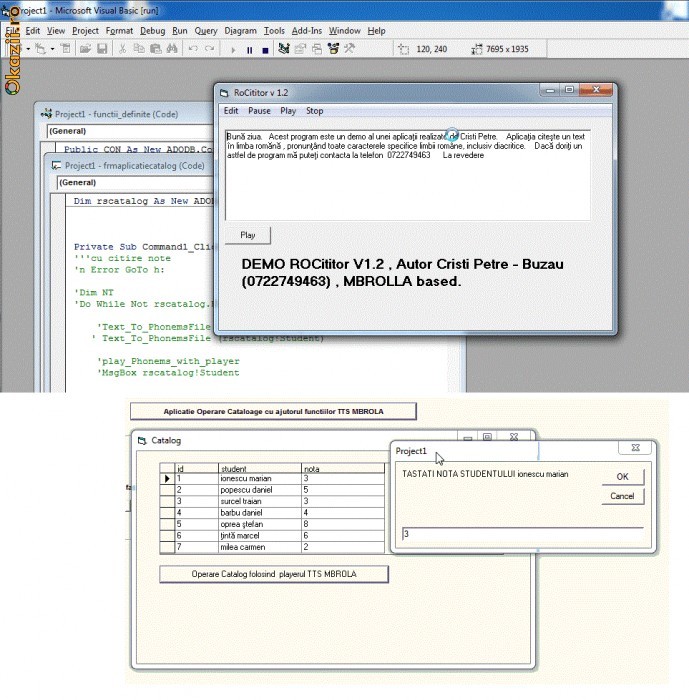Click Pause in RoCititor menu bar
This screenshot has width=689, height=700.
[259, 111]
